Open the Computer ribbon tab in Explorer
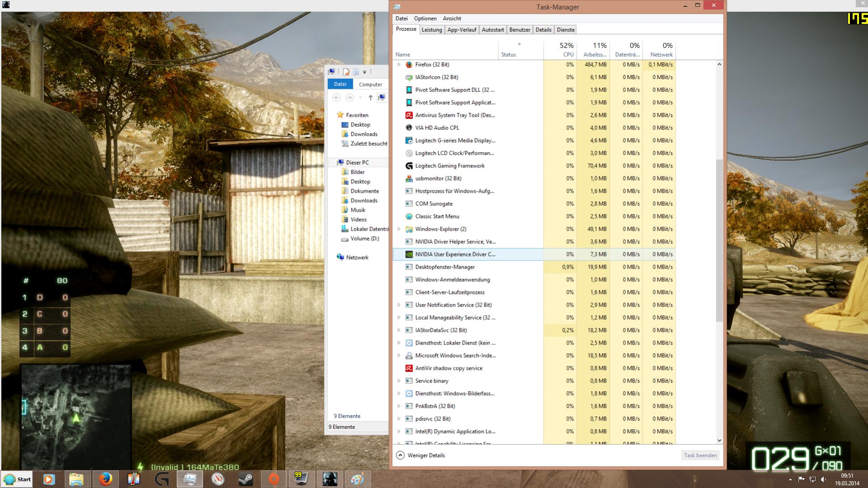Screen dimensions: 868x488 pyautogui.click(x=370, y=85)
